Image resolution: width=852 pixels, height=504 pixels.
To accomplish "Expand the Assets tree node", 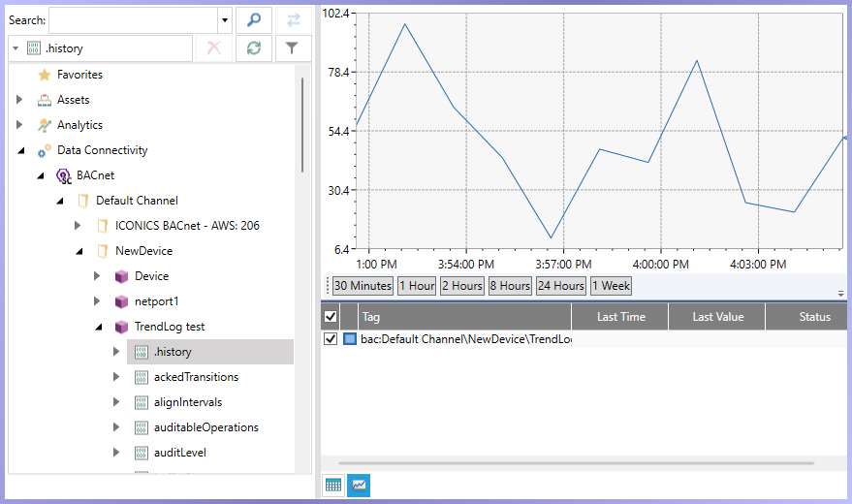I will [x=19, y=100].
